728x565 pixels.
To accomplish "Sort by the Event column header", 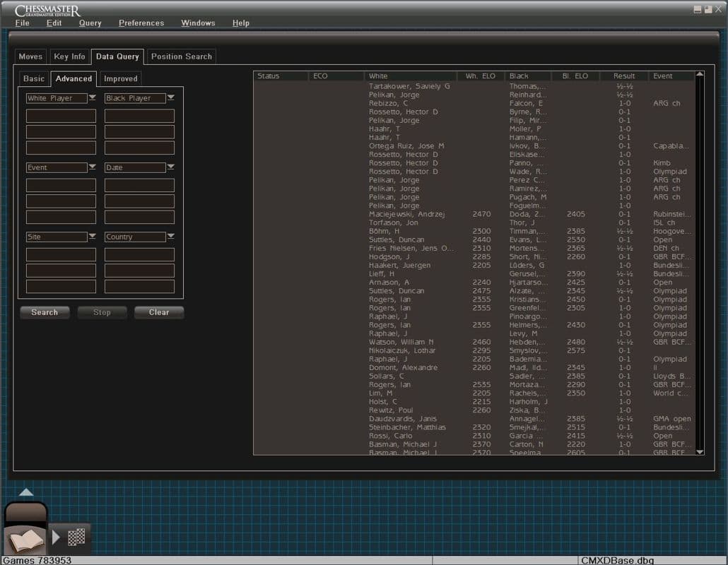I will 671,76.
